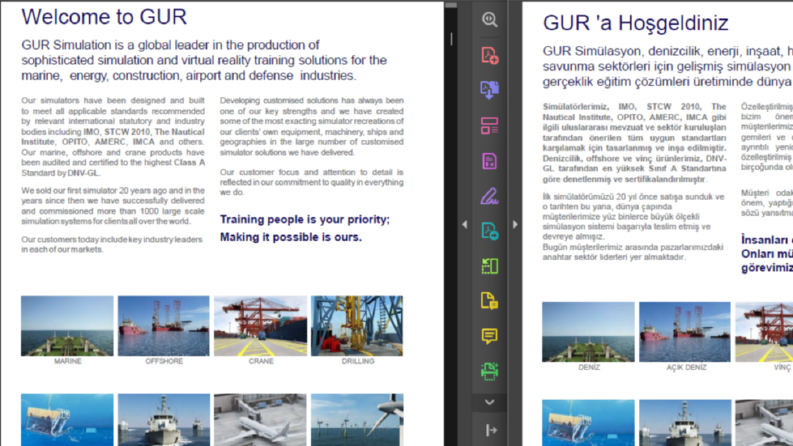
Task: Click the paragraph starting "Our customers today include"
Action: (x=112, y=244)
